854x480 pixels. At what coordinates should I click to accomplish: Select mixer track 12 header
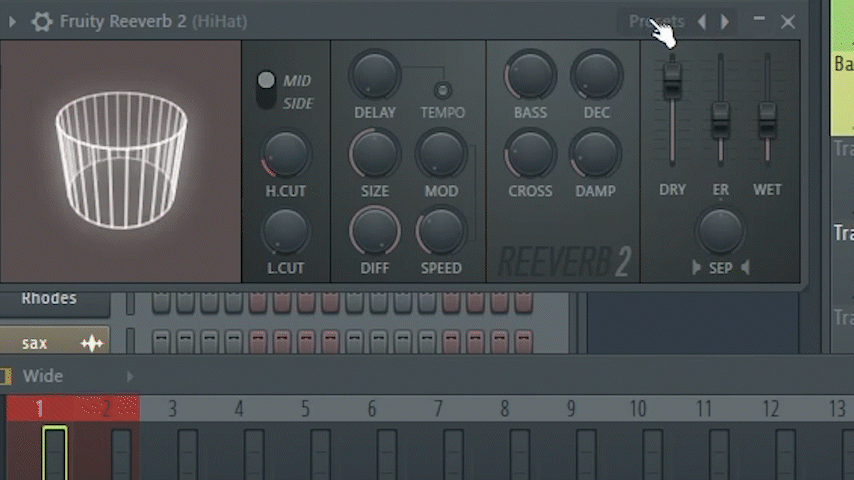pos(770,408)
